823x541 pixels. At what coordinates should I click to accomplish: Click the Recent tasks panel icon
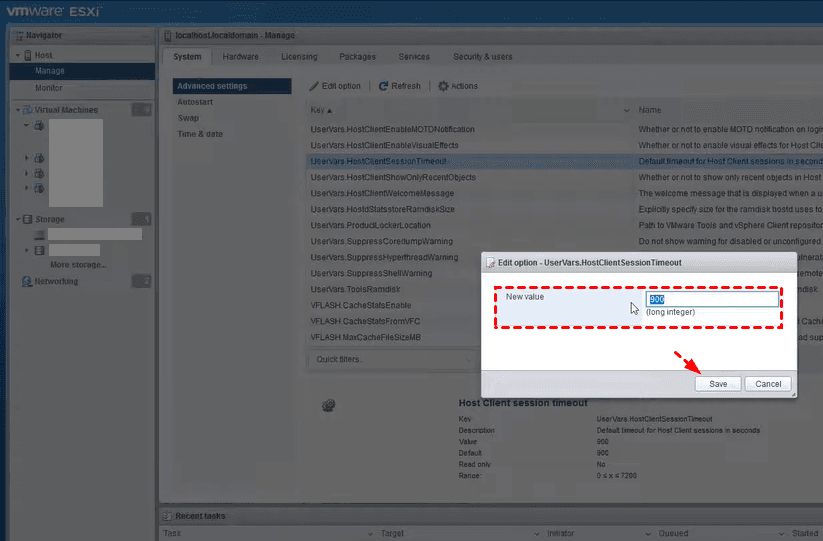pos(167,516)
